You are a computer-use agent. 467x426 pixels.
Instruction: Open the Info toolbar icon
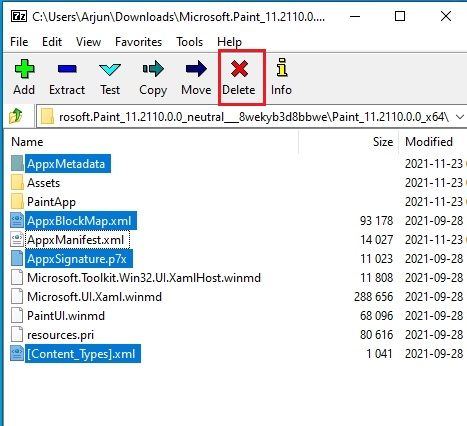point(282,68)
